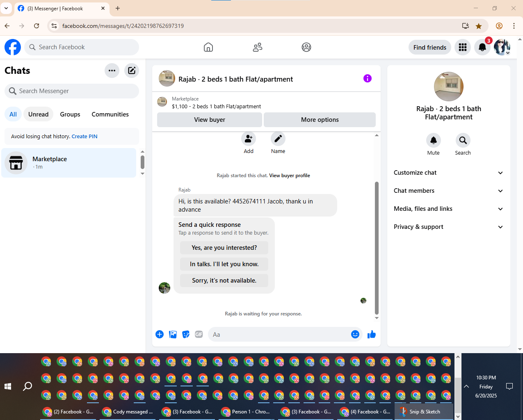Open Windows taskbar search
Image resolution: width=523 pixels, height=420 pixels.
point(27,386)
